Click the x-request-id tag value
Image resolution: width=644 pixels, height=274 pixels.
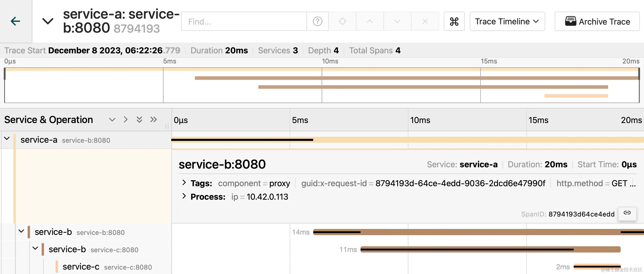tap(460, 183)
